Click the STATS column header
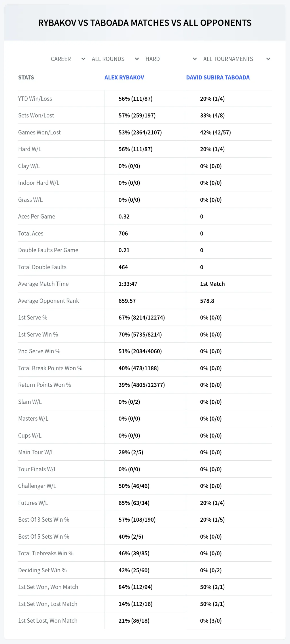290x644 pixels. [26, 77]
